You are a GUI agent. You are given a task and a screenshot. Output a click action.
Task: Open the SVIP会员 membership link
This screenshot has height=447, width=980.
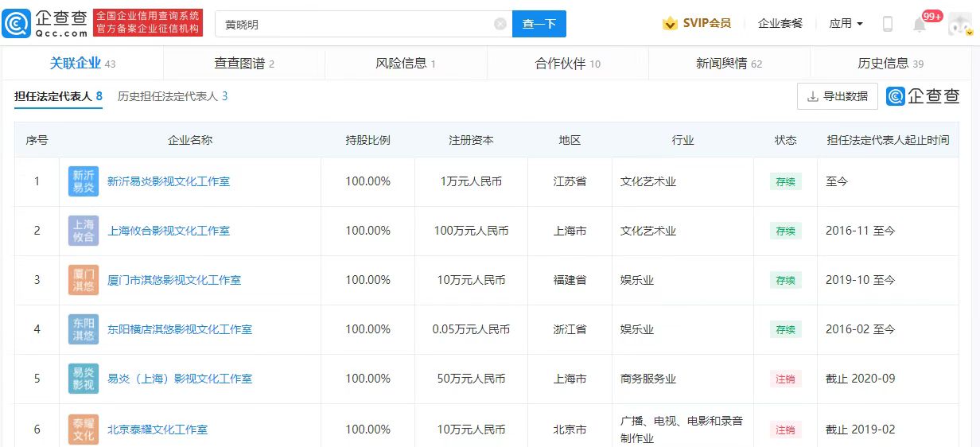696,24
